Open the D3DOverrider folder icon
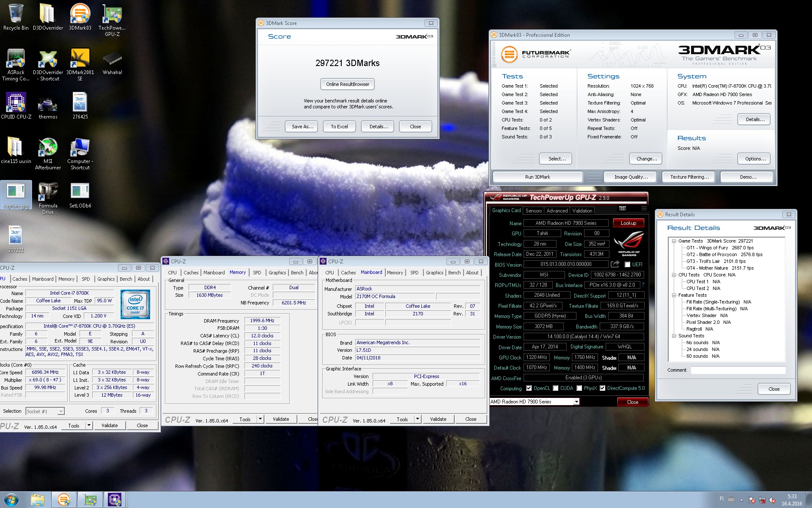Image resolution: width=812 pixels, height=508 pixels. (48, 17)
